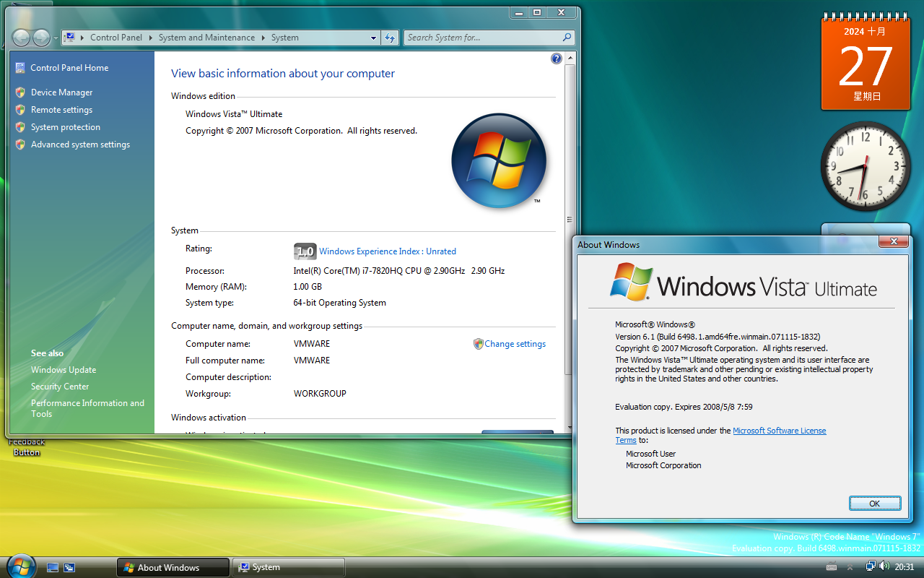Click the Windows flag logo in About Windows
The height and width of the screenshot is (578, 924).
[632, 281]
